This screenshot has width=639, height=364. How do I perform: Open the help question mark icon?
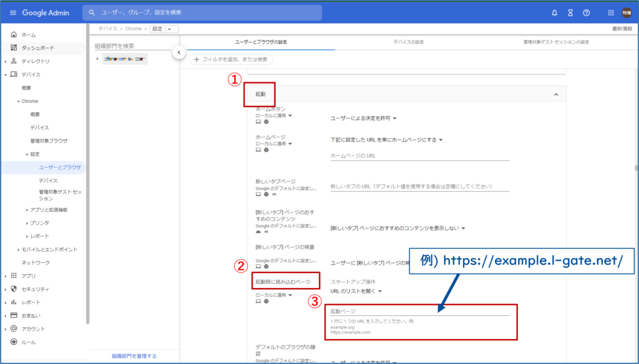tap(586, 12)
